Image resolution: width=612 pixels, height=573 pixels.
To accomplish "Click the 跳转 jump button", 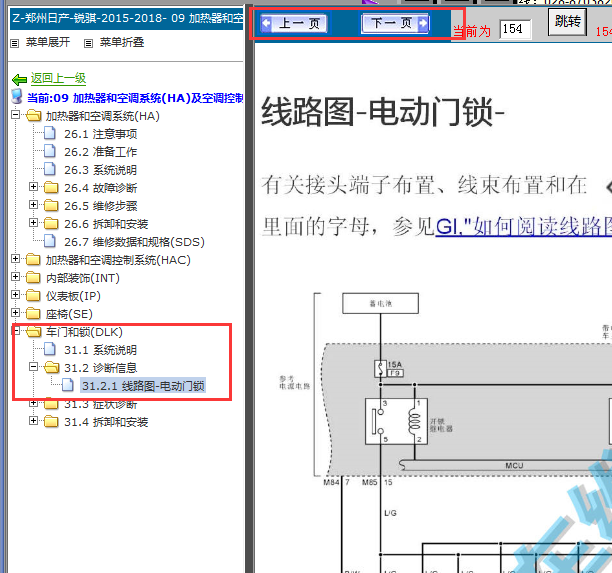I will 568,22.
